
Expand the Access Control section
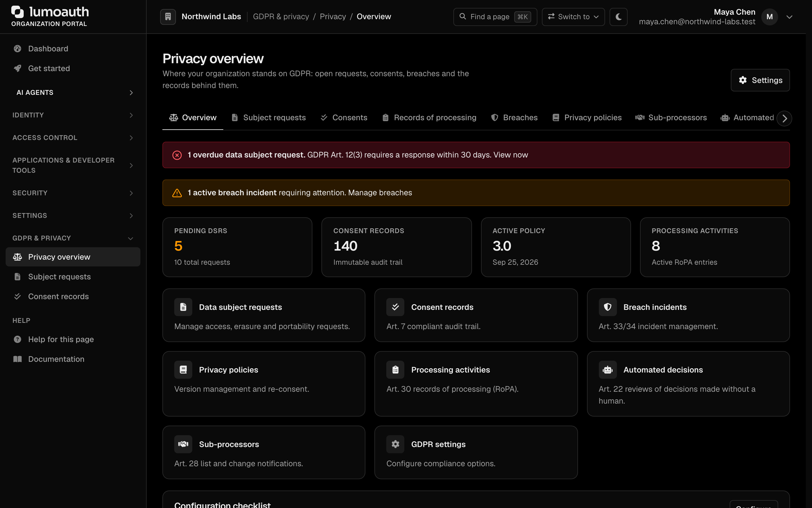(x=73, y=138)
